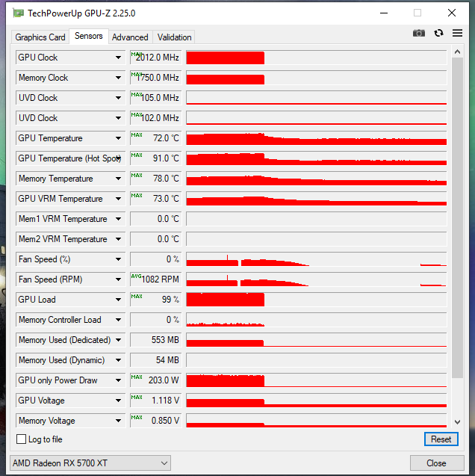This screenshot has width=475, height=476.
Task: Click the 72.0 °C GPU Temperature reading
Action: (155, 138)
